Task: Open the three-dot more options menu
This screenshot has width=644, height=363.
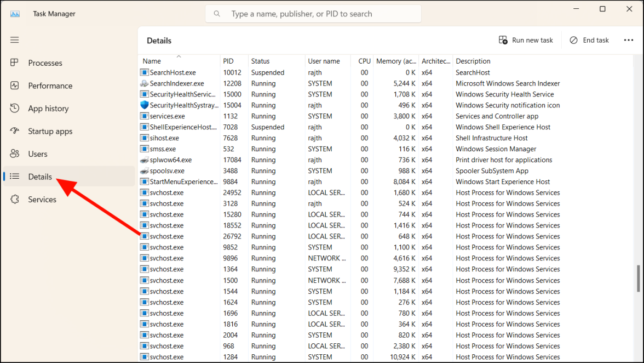Action: [628, 40]
